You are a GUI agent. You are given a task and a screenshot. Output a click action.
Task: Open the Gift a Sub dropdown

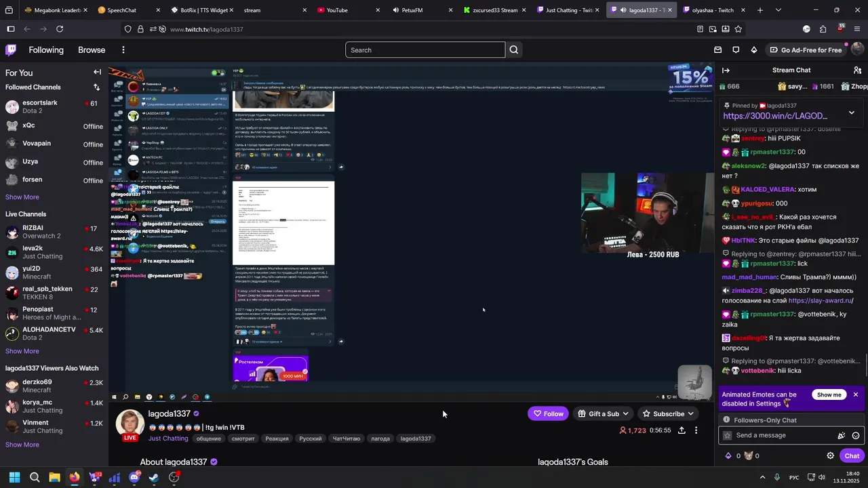[603, 413]
